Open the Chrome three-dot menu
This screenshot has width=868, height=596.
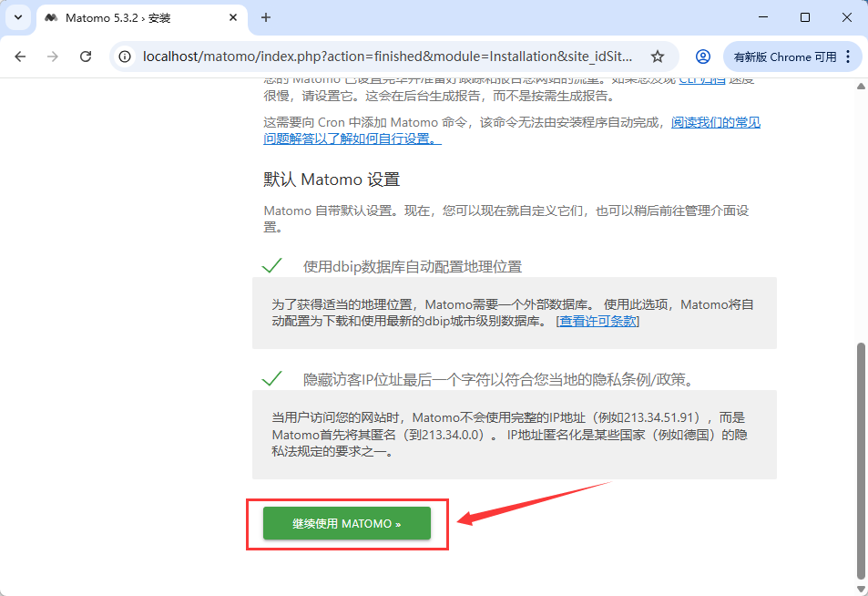click(x=848, y=57)
